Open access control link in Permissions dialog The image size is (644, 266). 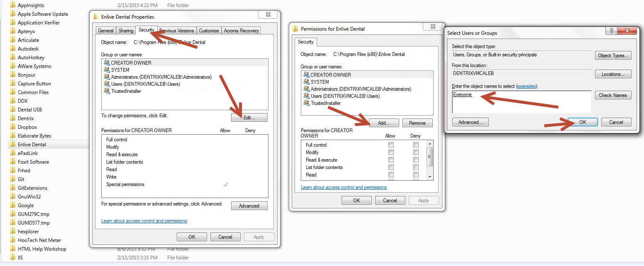click(x=344, y=187)
